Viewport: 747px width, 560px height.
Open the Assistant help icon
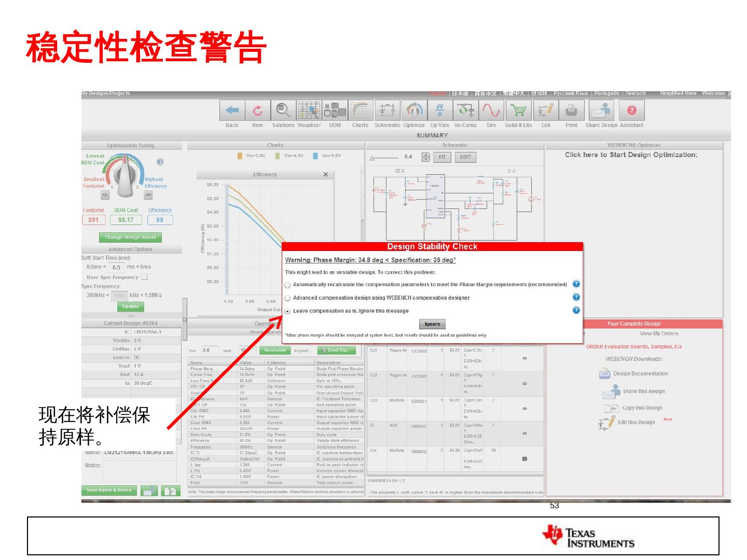point(632,110)
